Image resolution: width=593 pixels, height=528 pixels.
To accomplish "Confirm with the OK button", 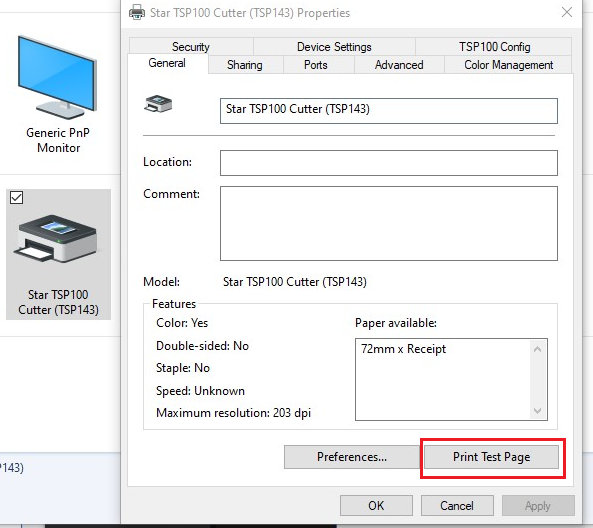I will [x=376, y=506].
